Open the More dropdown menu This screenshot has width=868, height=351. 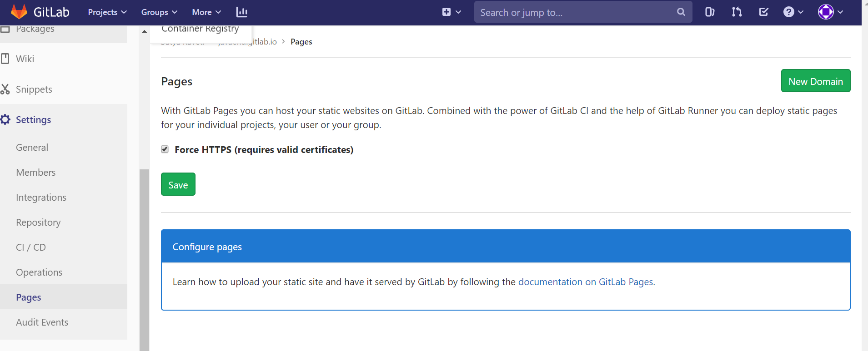pos(206,12)
